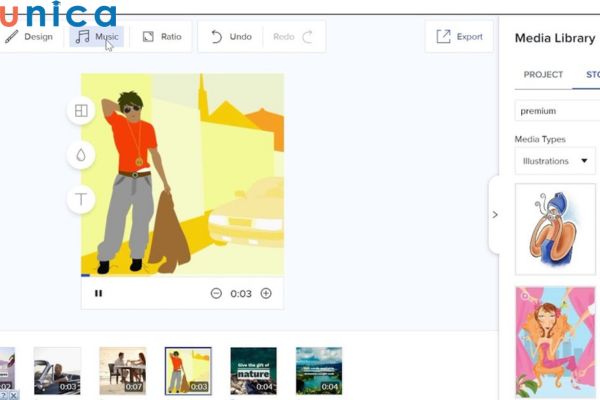Export the video project
Image resolution: width=600 pixels, height=400 pixels.
coord(459,37)
